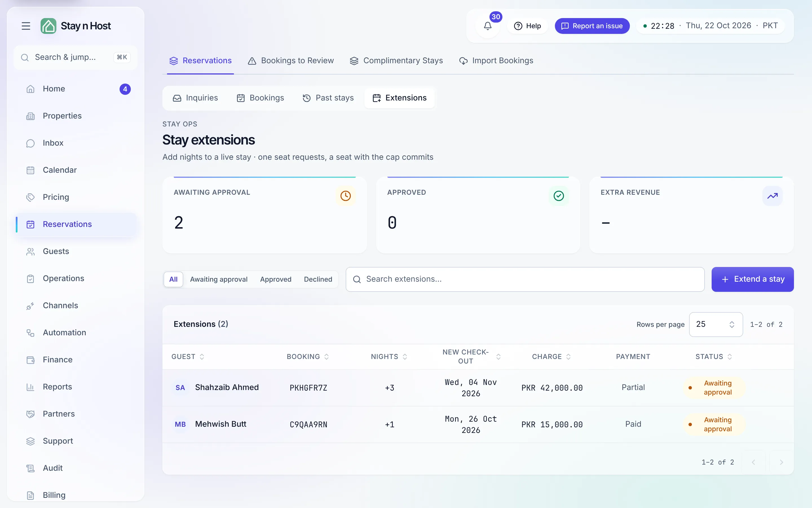
Task: Open Calendar from the sidebar
Action: [x=76, y=170]
